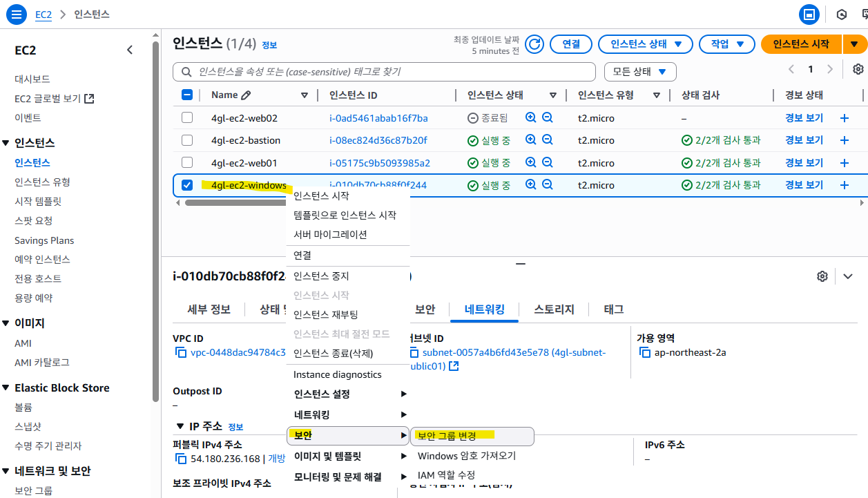Zoom out filter for 4gl-ec2-web01 status

[548, 163]
